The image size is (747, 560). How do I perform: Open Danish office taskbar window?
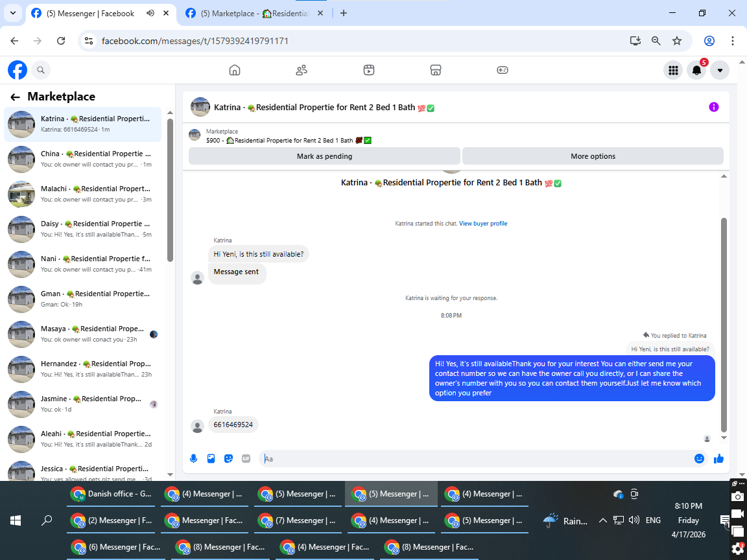[x=111, y=494]
